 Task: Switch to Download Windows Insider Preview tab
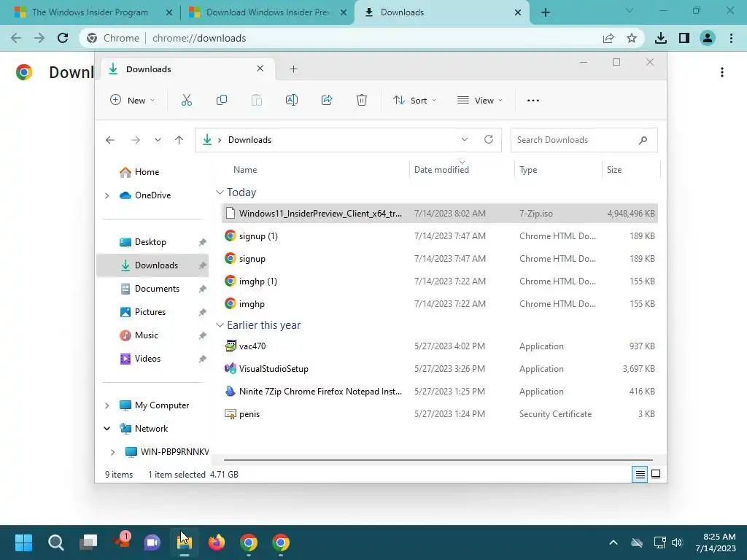(x=268, y=12)
